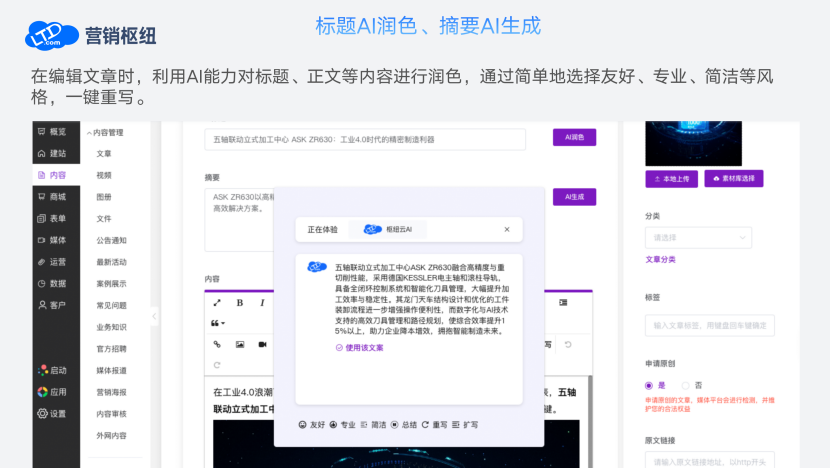
Task: Click the undo icon in editor toolbar
Action: [568, 345]
